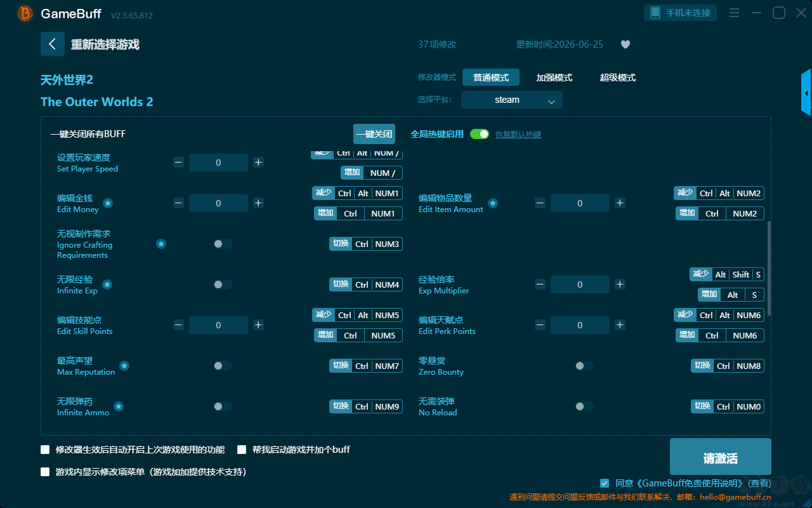
Task: Click the heart favorite icon
Action: tap(625, 44)
